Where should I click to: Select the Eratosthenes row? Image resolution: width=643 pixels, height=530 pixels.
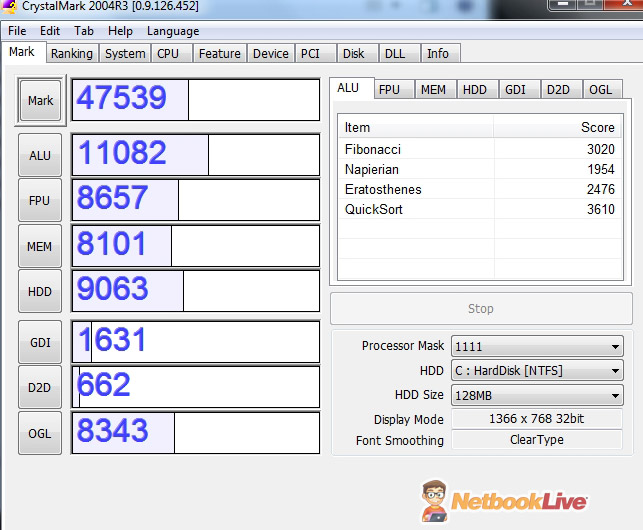pyautogui.click(x=480, y=189)
